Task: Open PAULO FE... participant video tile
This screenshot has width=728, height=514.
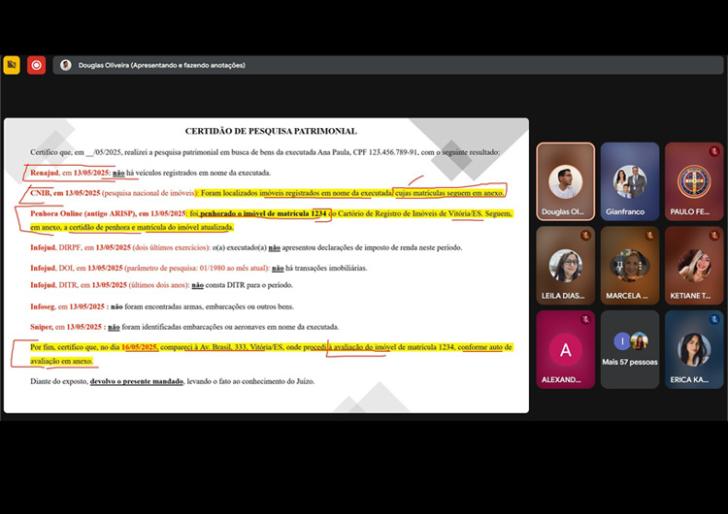Action: click(x=694, y=181)
